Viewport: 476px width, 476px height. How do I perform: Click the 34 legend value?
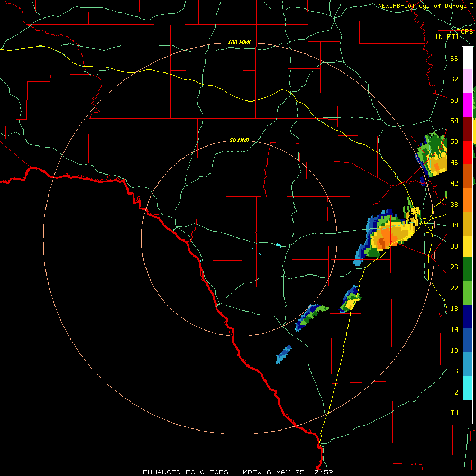454,225
